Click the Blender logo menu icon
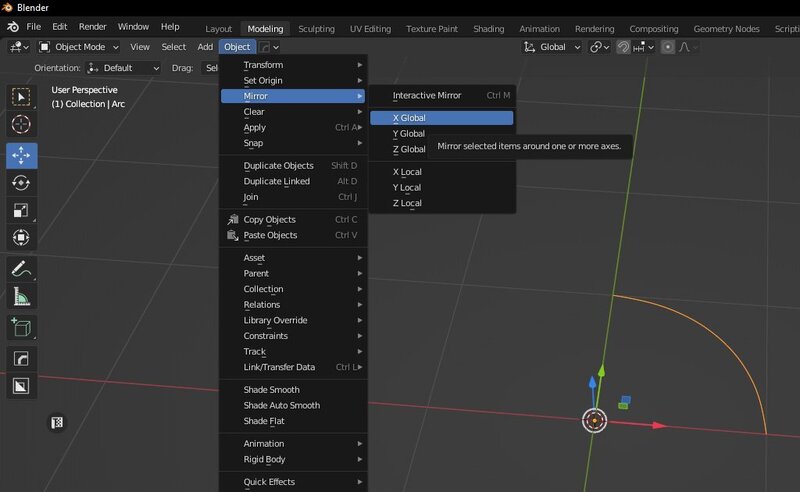 click(x=11, y=26)
